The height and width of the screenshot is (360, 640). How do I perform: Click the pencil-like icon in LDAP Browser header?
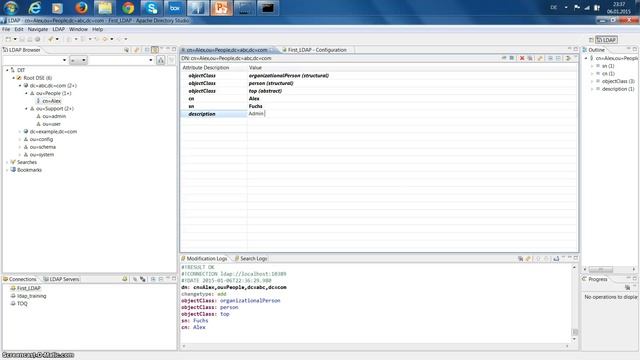tap(136, 50)
